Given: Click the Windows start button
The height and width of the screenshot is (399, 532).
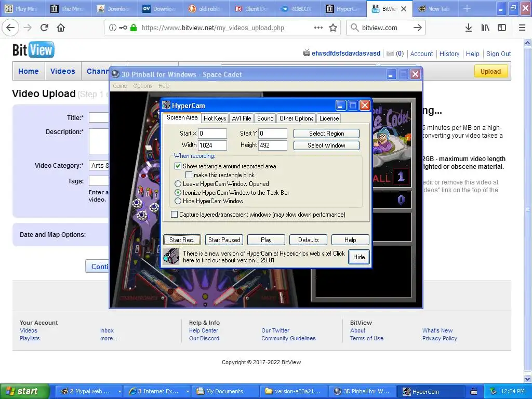Looking at the screenshot, I should 24,391.
